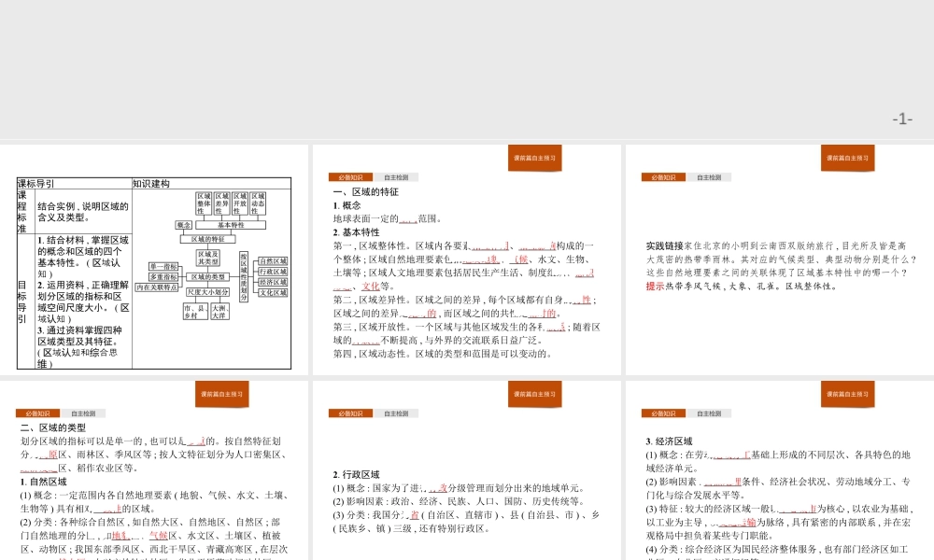This screenshot has height=560, width=934.
Task: Click the 知识建构 column header in table
Action: point(151,184)
